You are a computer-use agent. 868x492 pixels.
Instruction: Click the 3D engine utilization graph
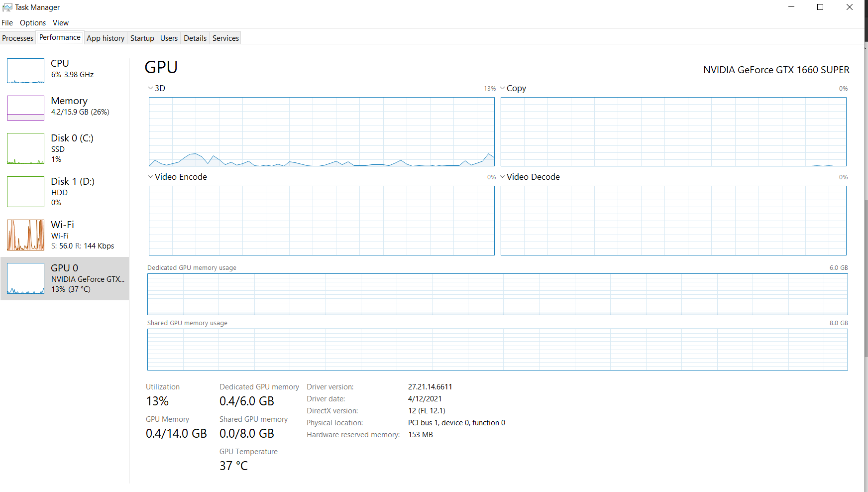click(322, 131)
